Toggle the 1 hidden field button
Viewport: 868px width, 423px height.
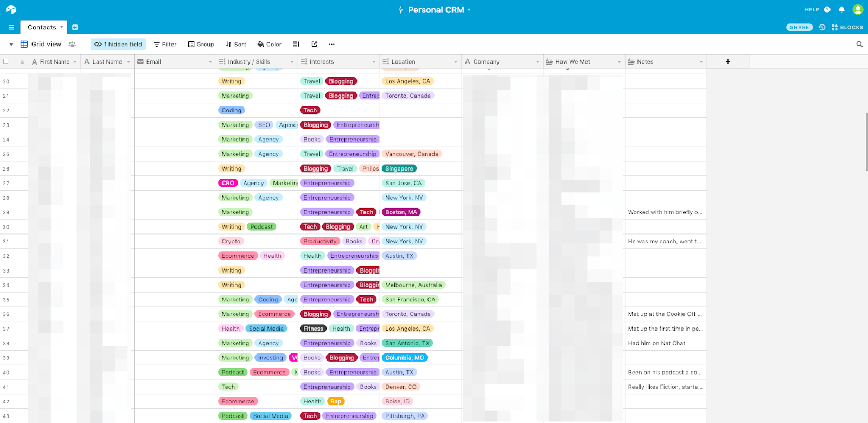click(118, 45)
